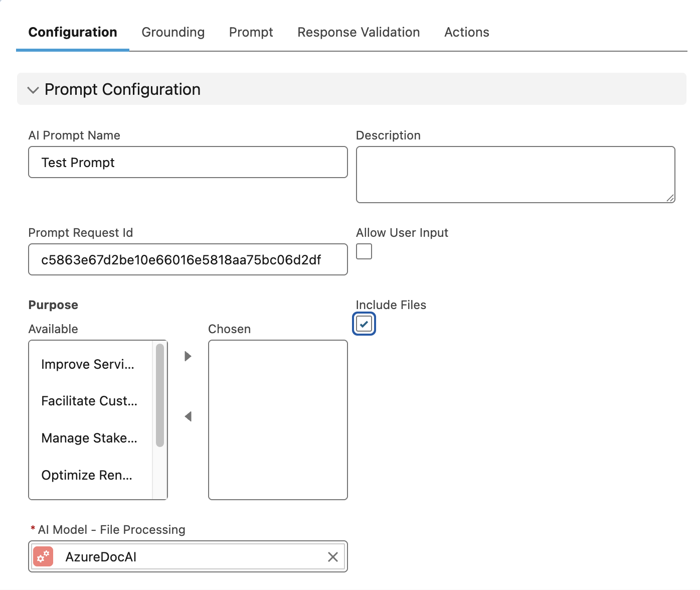Go to Response Validation tab
Screen dimensions: 700x590
[359, 32]
